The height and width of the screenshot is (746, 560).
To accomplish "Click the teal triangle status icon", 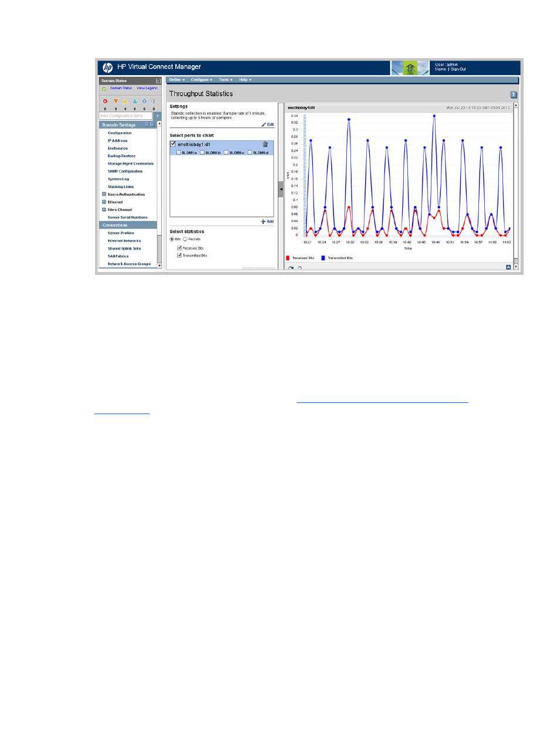I will click(134, 102).
